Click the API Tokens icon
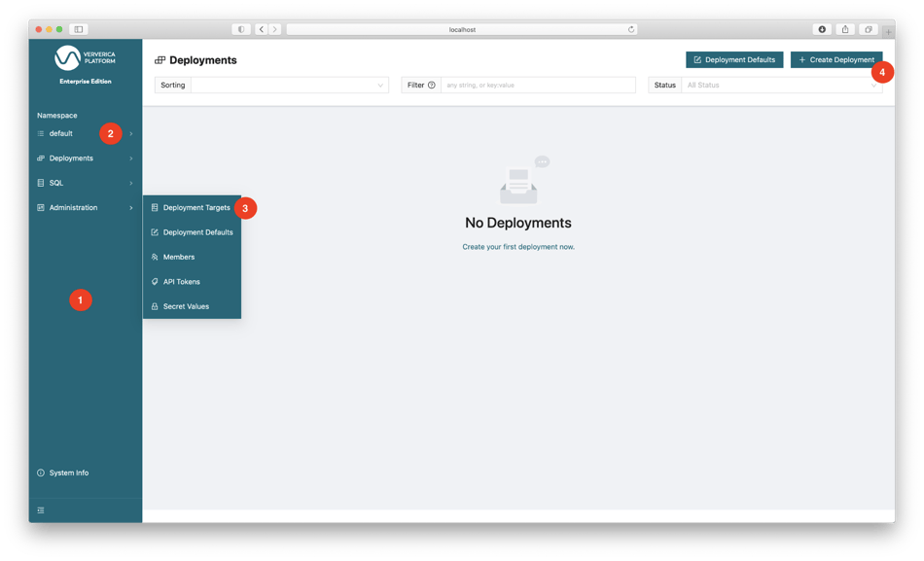The width and height of the screenshot is (924, 561). click(x=155, y=281)
